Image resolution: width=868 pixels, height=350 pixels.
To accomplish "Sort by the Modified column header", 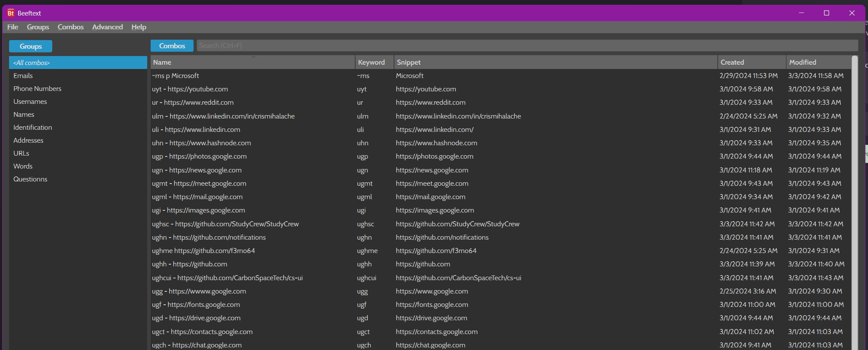I will (x=819, y=62).
